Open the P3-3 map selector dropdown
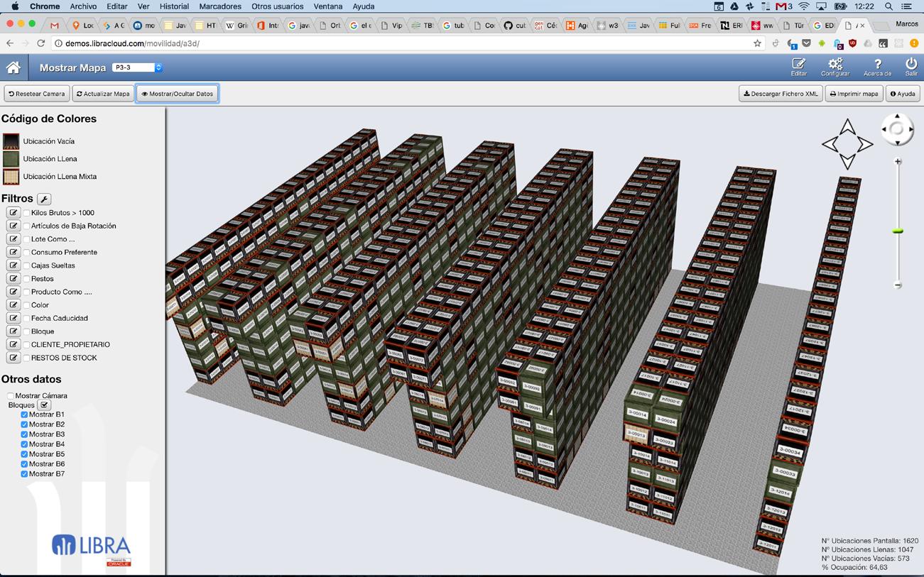Viewport: 924px width, 577px height. point(137,67)
